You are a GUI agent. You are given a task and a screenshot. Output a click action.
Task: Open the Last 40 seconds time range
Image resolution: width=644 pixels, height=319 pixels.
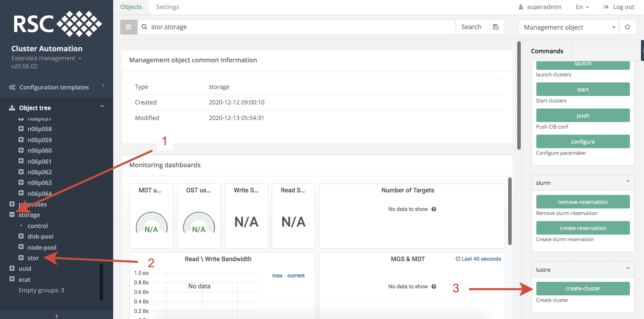tap(478, 259)
